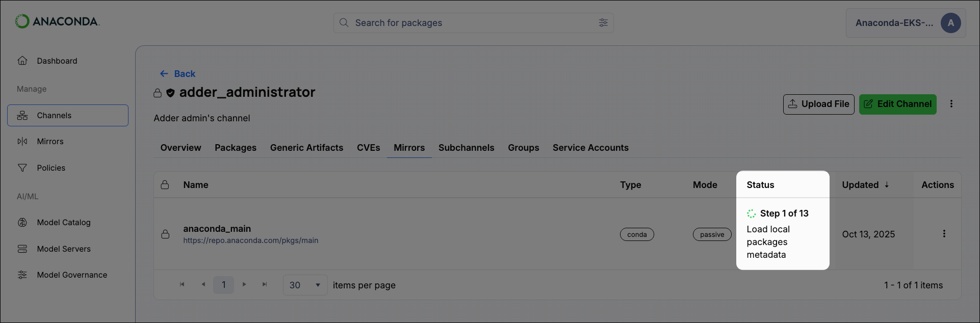Click the Actions column header

[937, 185]
